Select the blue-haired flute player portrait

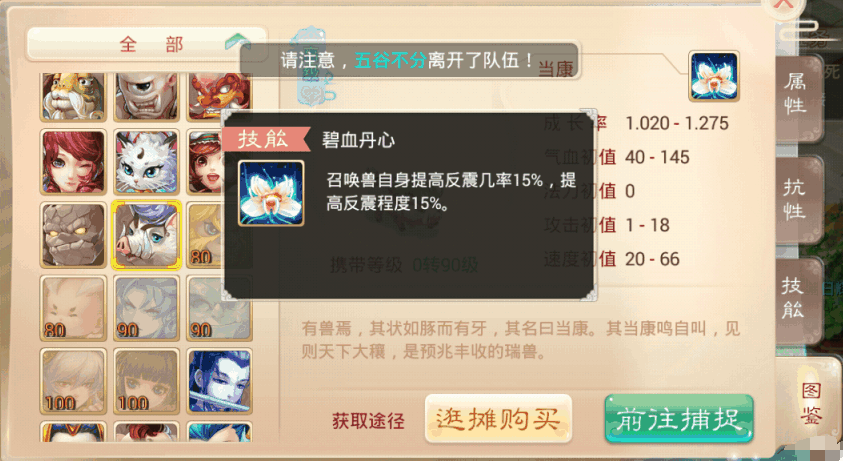(x=219, y=381)
